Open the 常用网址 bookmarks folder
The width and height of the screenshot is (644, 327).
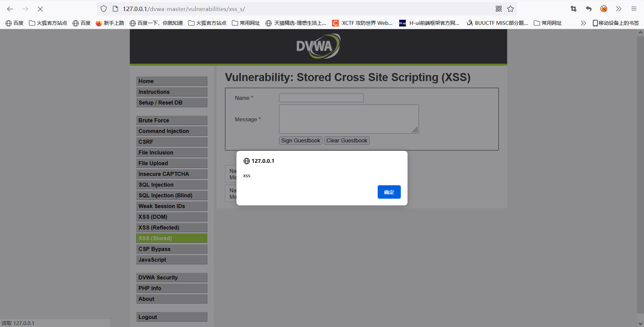click(246, 23)
